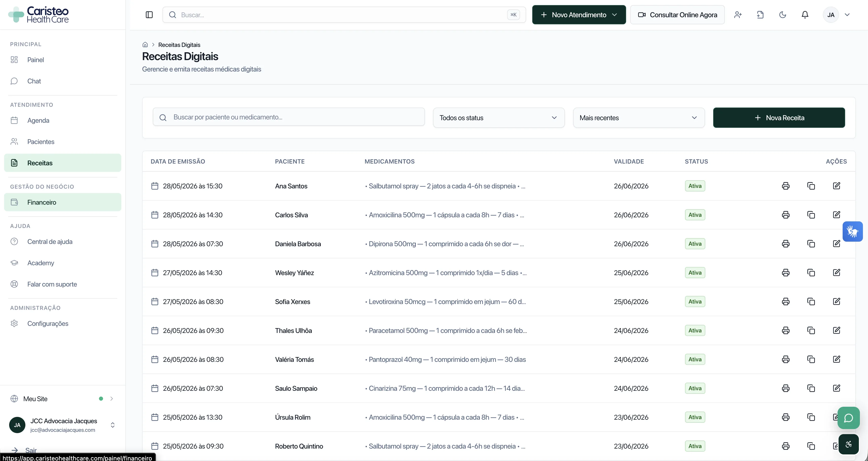Open the green chat bubble widget
This screenshot has height=461, width=868.
point(848,418)
